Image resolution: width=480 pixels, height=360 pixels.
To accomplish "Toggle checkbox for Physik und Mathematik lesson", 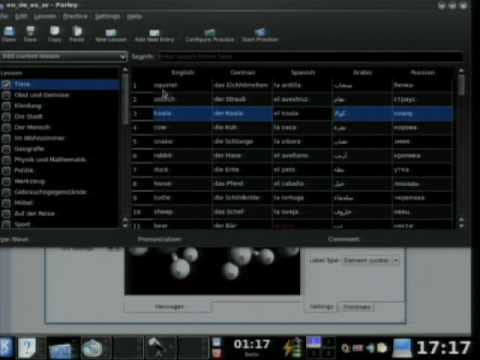I will pyautogui.click(x=6, y=160).
